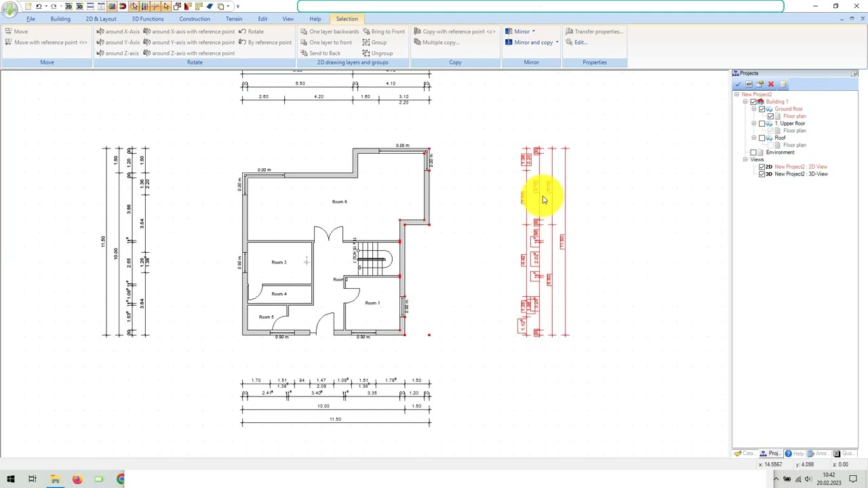This screenshot has height=488, width=868.
Task: Click the yellow note icon in Projects panel toolbar
Action: coord(783,84)
